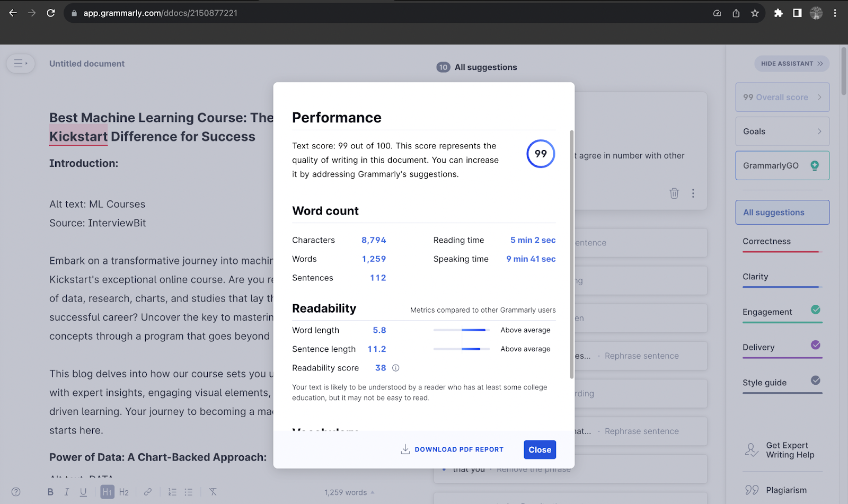Click the Words value 1,259

pyautogui.click(x=374, y=259)
